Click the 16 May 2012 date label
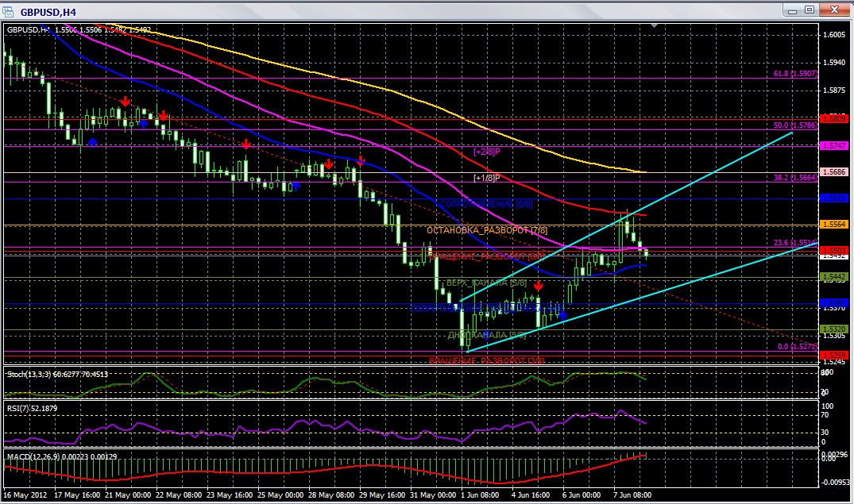854x504 pixels. [x=25, y=494]
